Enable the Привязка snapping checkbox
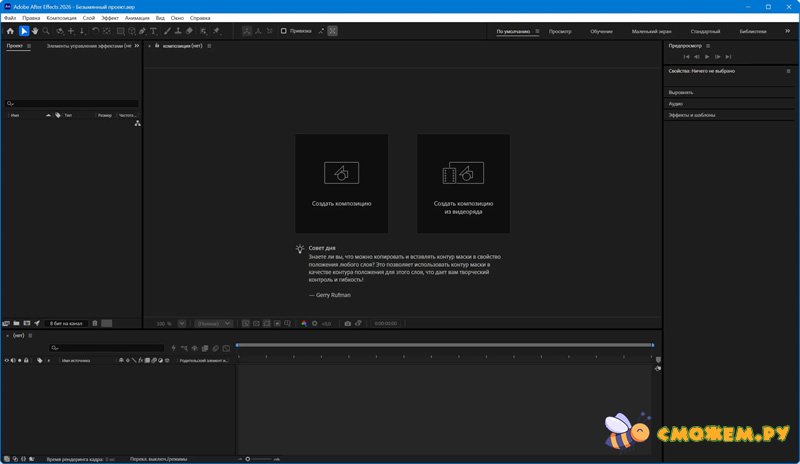This screenshot has width=800, height=464. tap(283, 31)
